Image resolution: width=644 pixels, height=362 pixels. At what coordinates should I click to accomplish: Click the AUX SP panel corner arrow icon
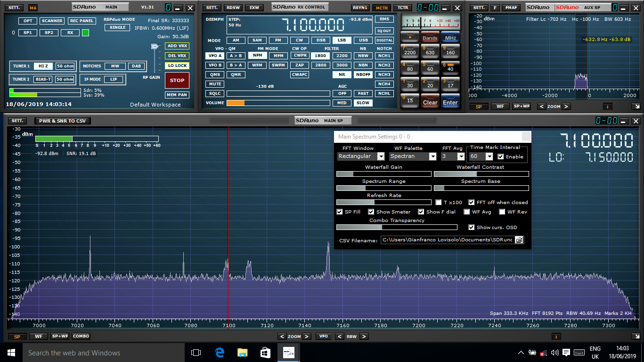point(636,107)
